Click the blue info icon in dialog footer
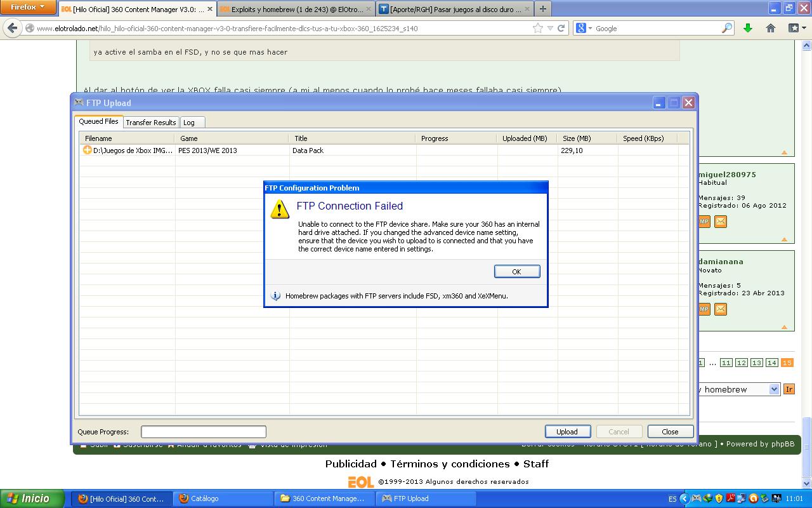 pyautogui.click(x=275, y=296)
